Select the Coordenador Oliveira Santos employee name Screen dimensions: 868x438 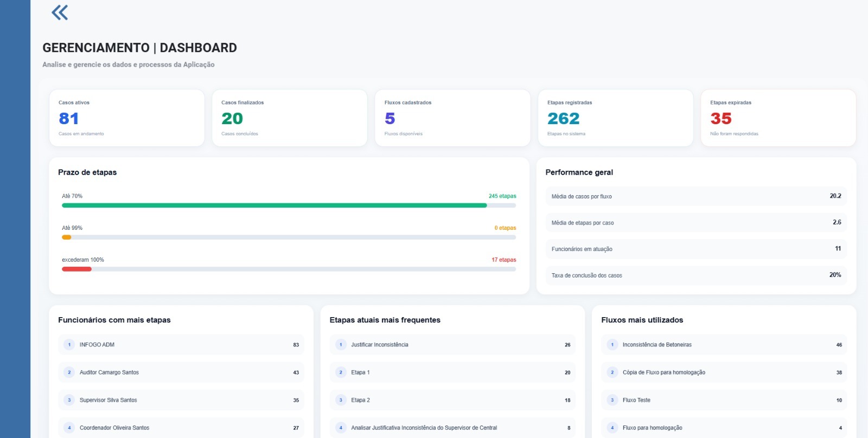tap(114, 428)
